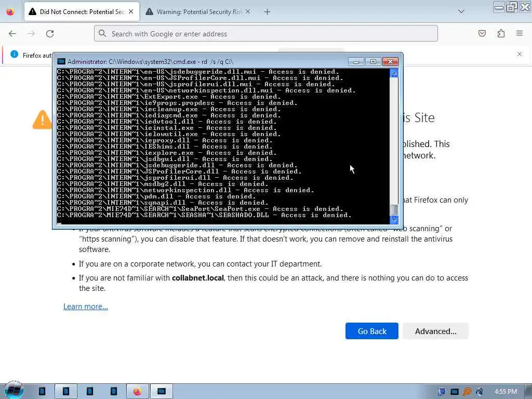Click the search magnifier in address bar
This screenshot has height=399, width=532.
[x=102, y=33]
